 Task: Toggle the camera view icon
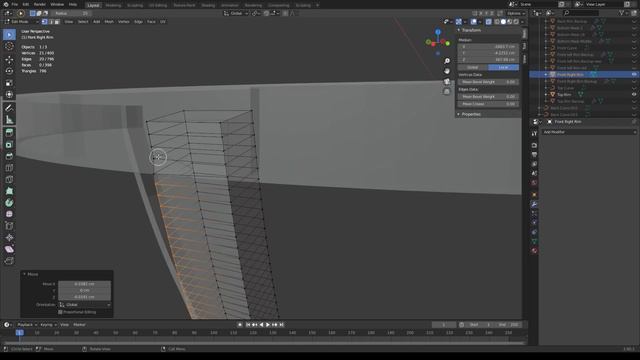[x=447, y=81]
